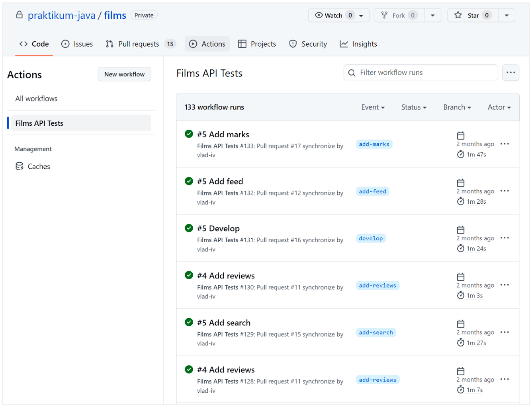Expand the Star lists dropdown arrow

[x=507, y=16]
